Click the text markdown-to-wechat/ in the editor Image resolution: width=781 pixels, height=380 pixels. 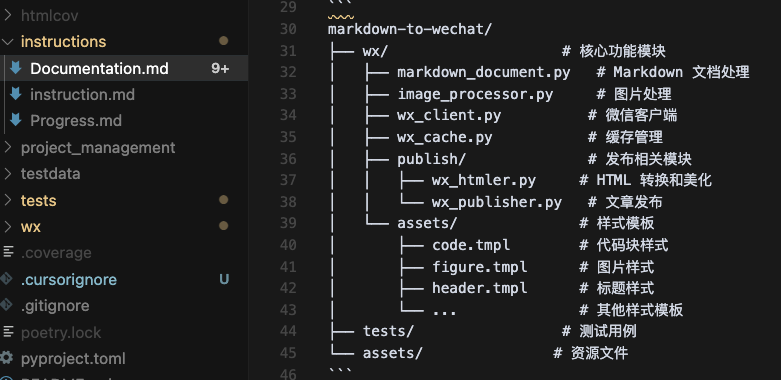point(410,29)
